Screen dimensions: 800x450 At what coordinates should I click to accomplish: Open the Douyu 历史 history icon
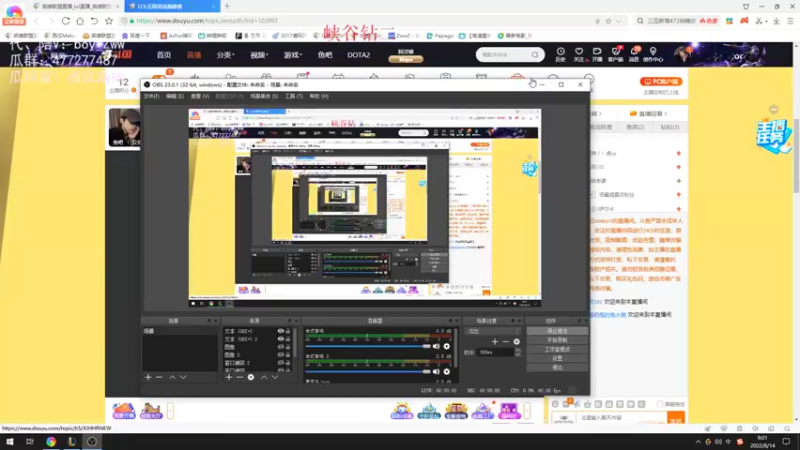coord(560,54)
